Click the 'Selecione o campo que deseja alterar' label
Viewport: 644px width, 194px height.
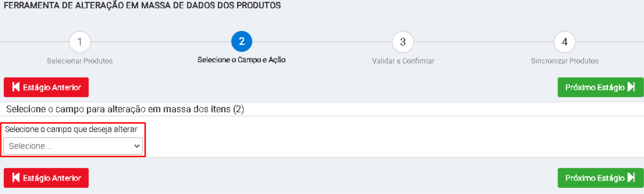pyautogui.click(x=71, y=129)
